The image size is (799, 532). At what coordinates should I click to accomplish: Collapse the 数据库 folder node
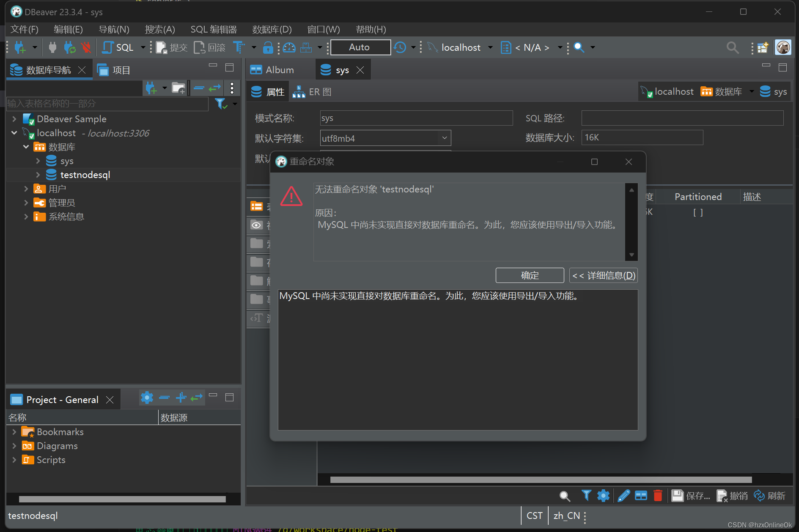click(x=26, y=147)
